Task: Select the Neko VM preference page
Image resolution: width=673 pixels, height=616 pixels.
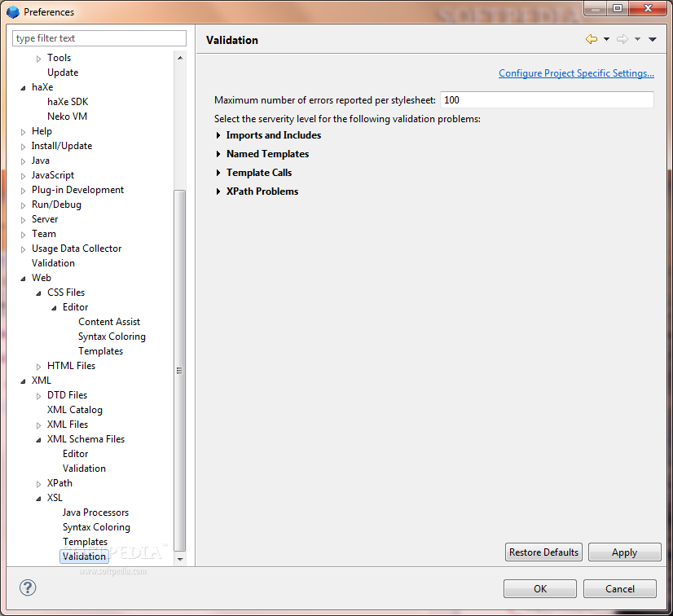Action: [x=67, y=117]
